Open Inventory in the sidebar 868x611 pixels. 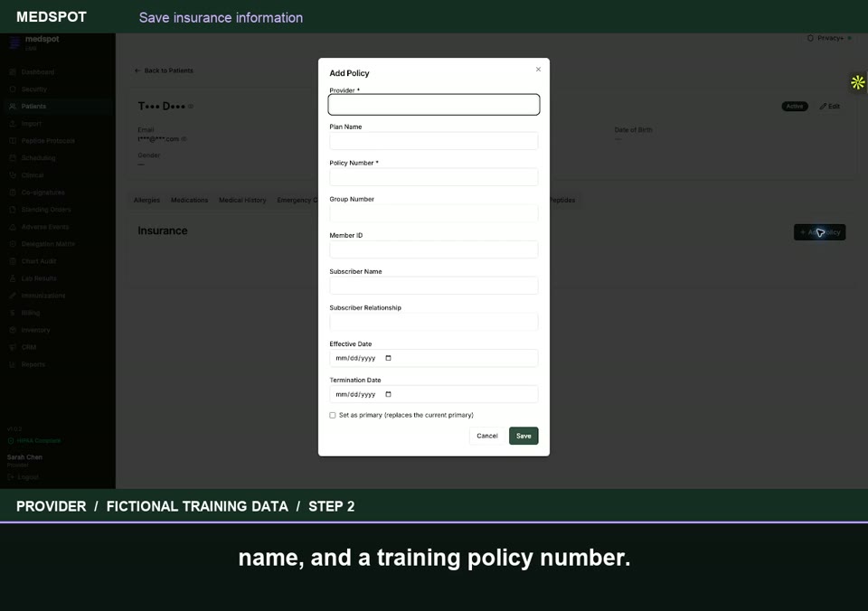coord(35,330)
